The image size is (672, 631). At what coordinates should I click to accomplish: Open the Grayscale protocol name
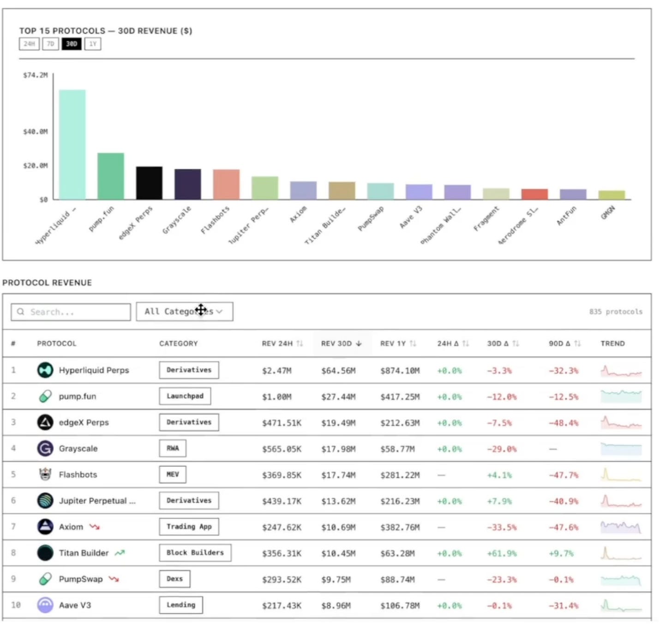[x=78, y=449]
